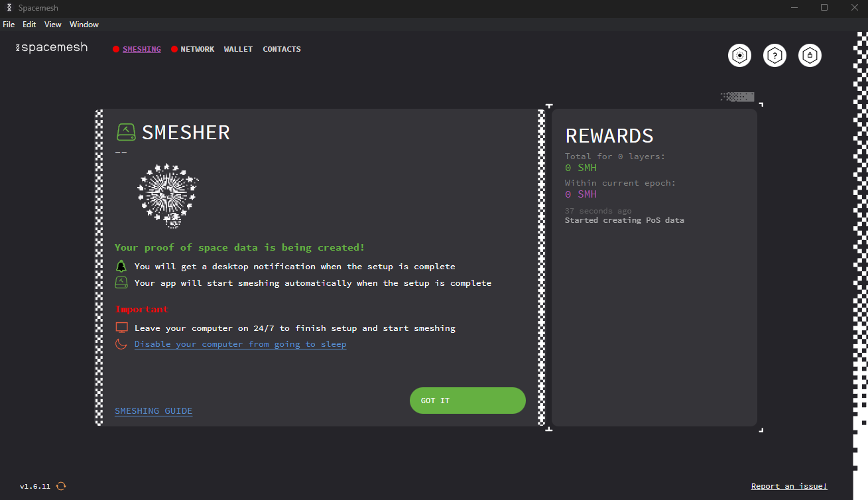Open the Edit menu
The width and height of the screenshot is (868, 500).
pos(29,25)
